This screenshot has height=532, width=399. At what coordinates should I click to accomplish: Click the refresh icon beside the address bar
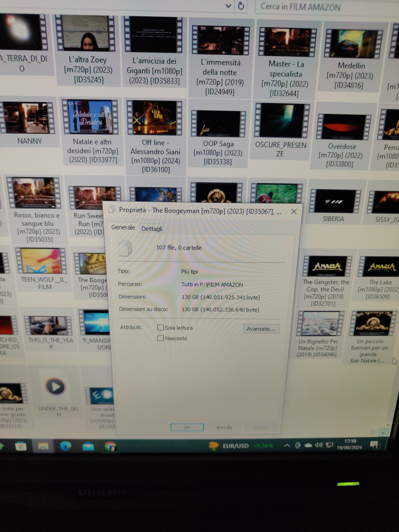click(241, 6)
